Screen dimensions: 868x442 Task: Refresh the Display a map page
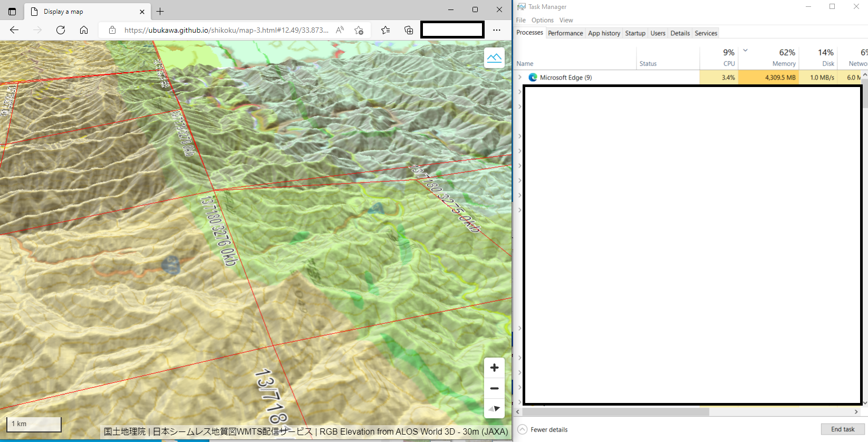[x=61, y=30]
